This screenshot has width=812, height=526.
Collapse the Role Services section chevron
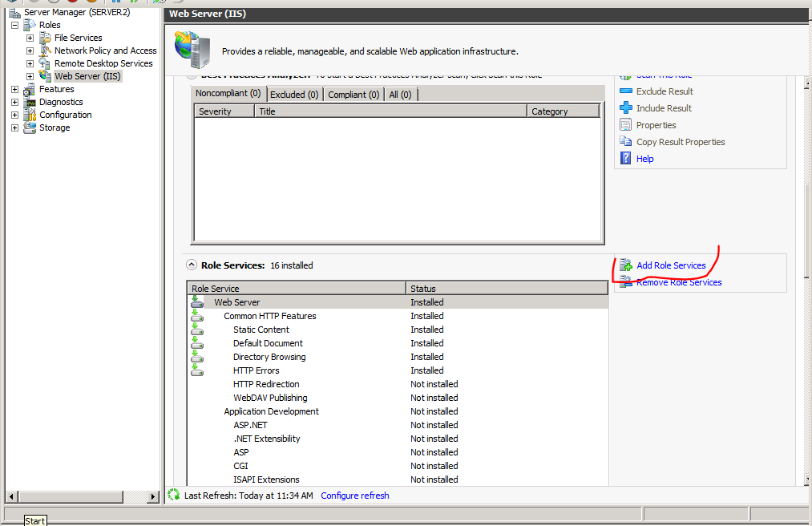click(192, 265)
